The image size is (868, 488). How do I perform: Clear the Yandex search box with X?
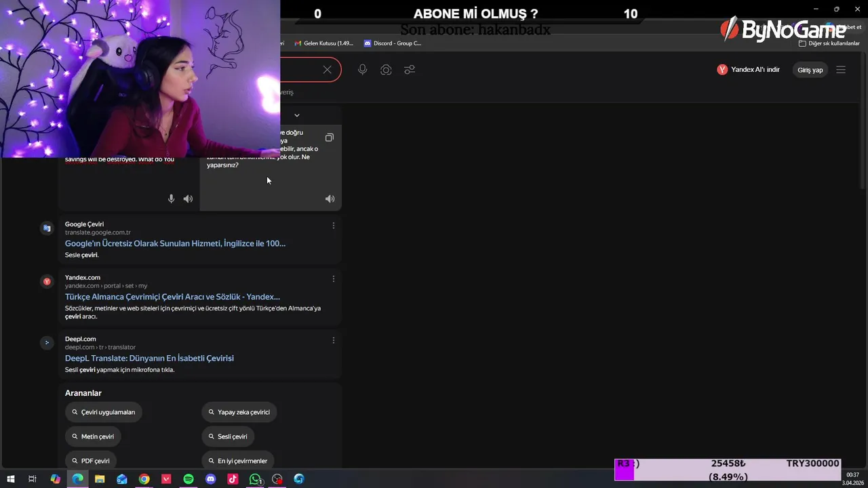328,70
